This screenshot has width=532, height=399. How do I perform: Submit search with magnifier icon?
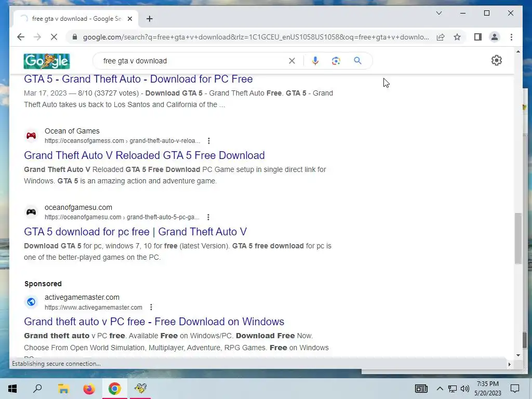click(x=357, y=61)
